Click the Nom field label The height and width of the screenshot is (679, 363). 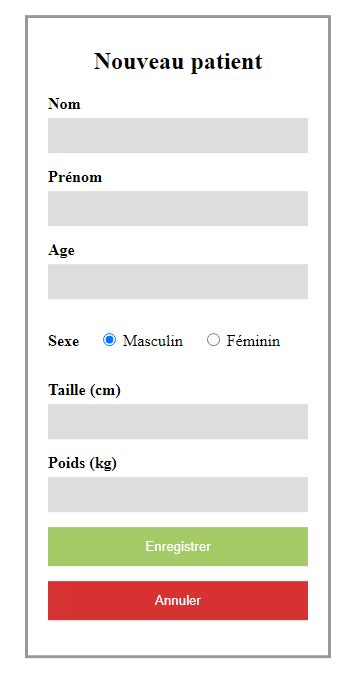tap(64, 104)
